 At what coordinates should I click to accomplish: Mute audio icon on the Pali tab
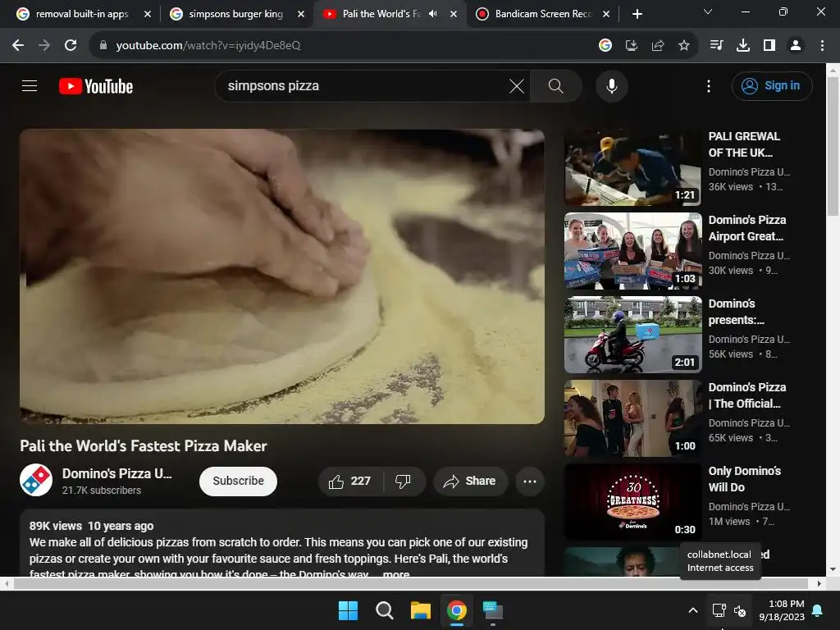(433, 14)
